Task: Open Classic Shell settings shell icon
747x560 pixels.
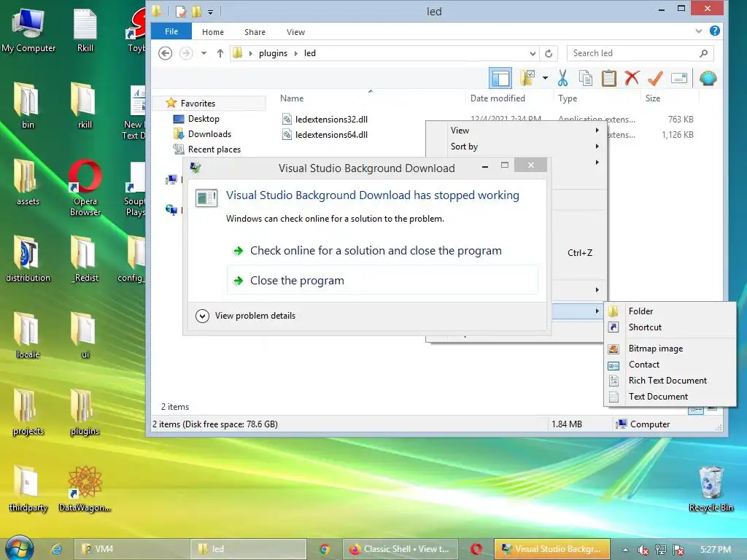Action: (708, 78)
